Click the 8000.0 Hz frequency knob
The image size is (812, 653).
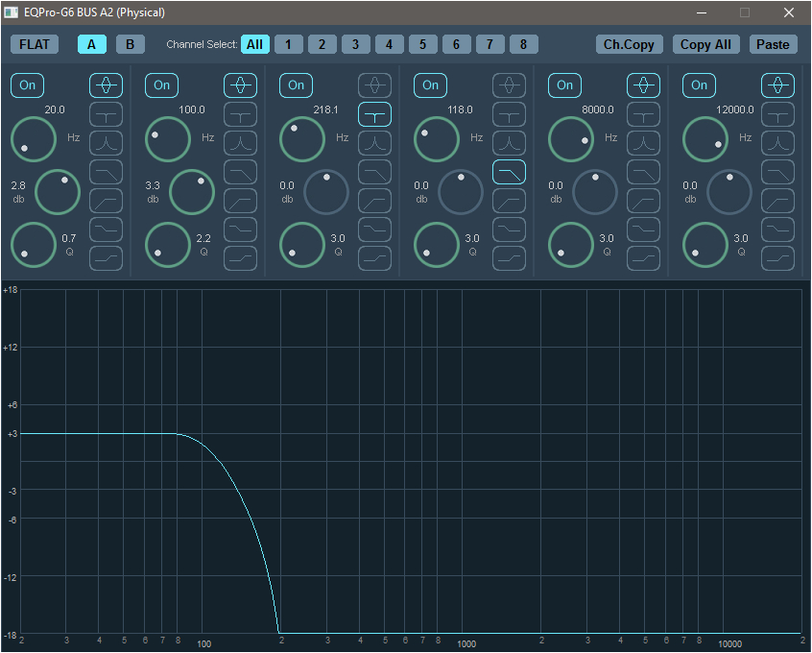571,139
